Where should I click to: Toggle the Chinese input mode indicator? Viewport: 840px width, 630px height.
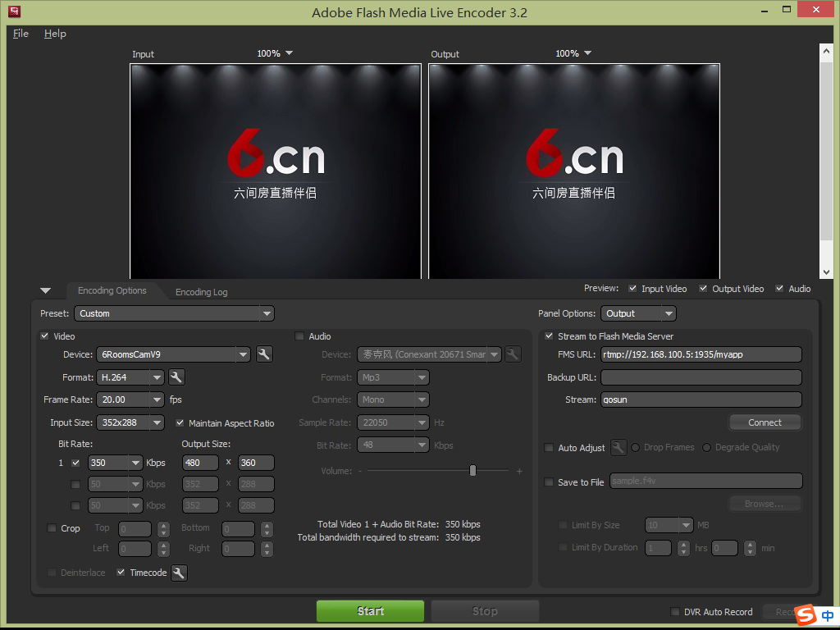pos(828,615)
